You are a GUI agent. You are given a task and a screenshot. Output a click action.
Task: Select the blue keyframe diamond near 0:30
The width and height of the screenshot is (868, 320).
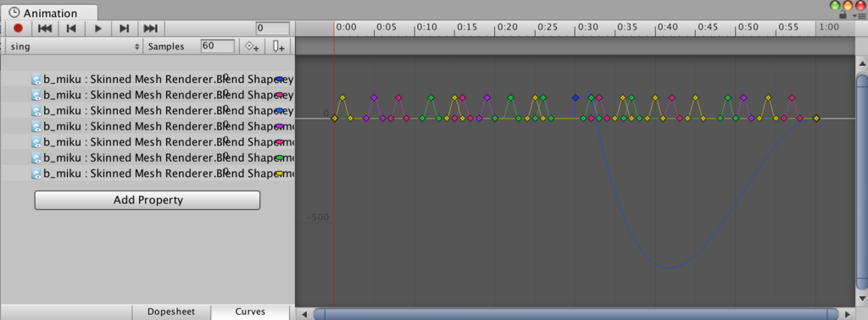pos(576,98)
